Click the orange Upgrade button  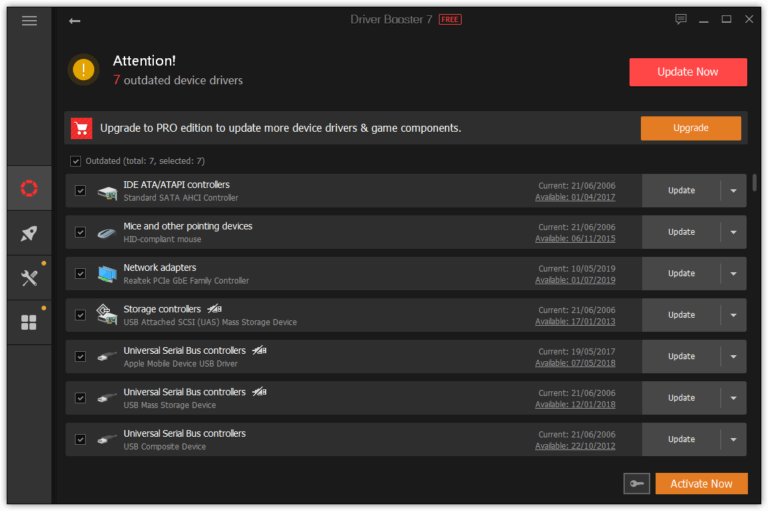click(690, 128)
